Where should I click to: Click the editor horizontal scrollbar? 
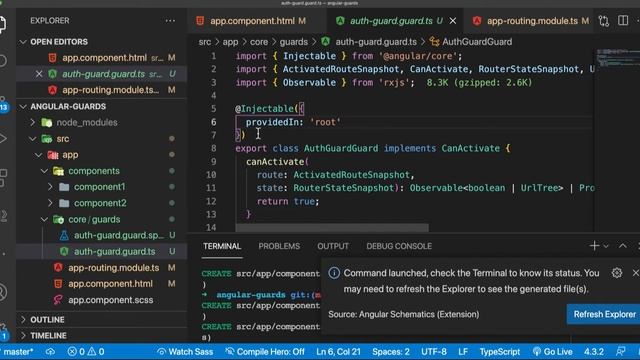point(332,227)
